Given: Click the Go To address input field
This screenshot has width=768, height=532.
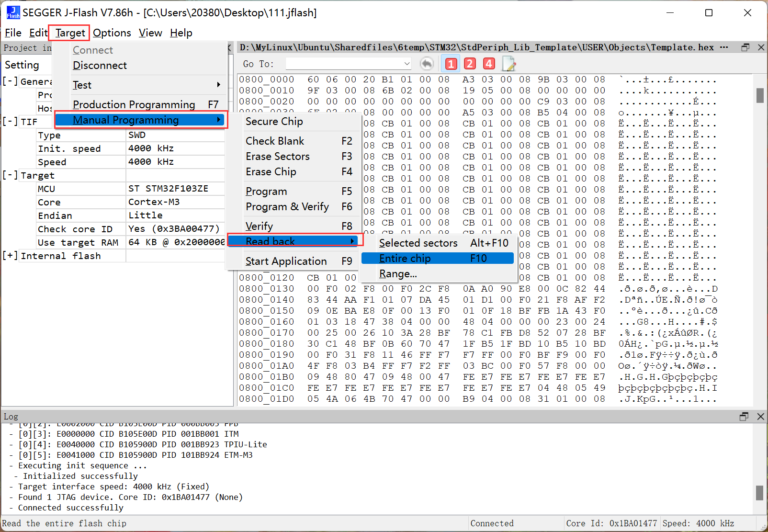Looking at the screenshot, I should [344, 64].
